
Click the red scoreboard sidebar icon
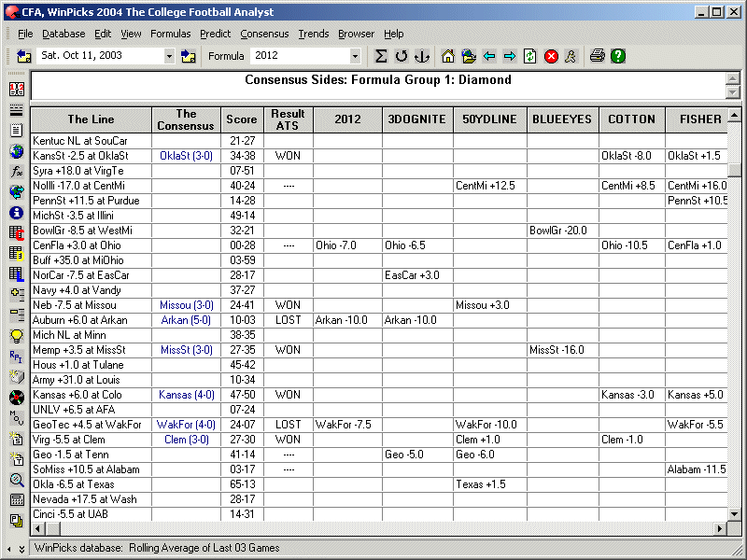click(17, 89)
